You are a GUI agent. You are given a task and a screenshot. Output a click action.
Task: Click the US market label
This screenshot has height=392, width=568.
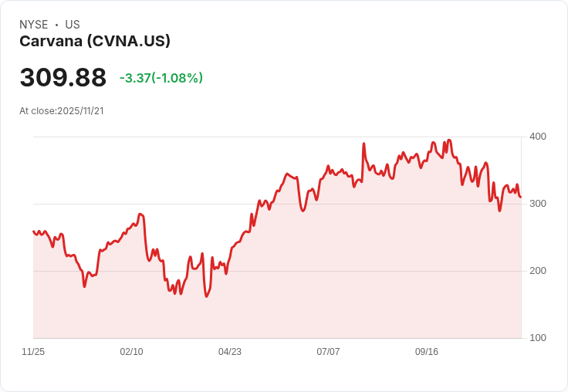[73, 25]
